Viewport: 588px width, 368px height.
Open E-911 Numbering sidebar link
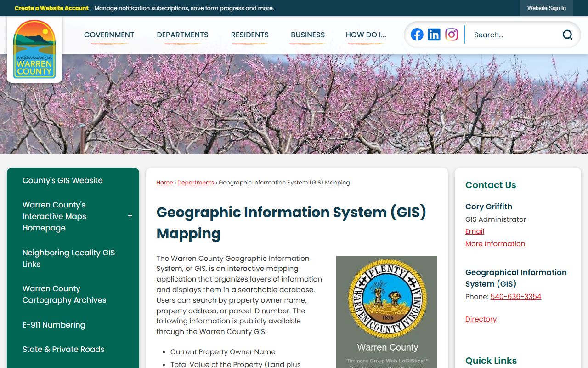click(x=54, y=325)
